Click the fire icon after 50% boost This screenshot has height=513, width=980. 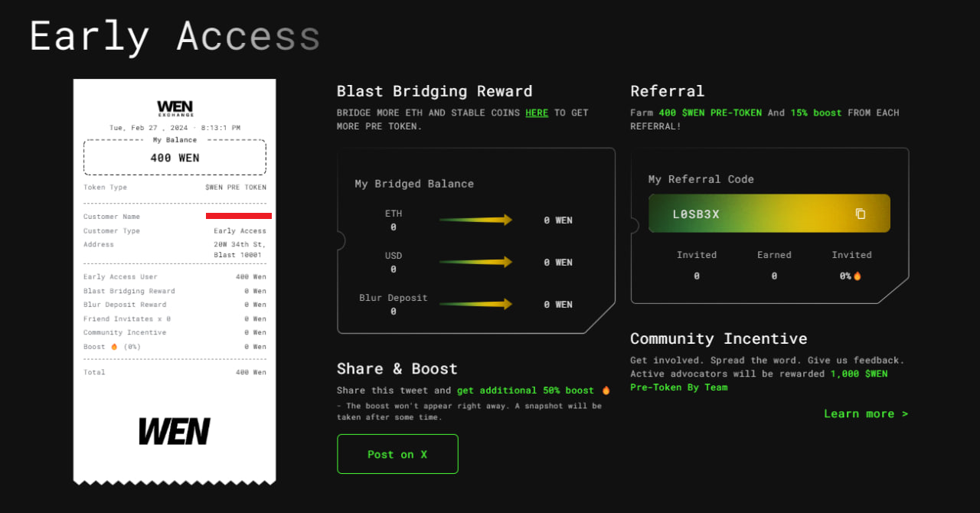(606, 390)
